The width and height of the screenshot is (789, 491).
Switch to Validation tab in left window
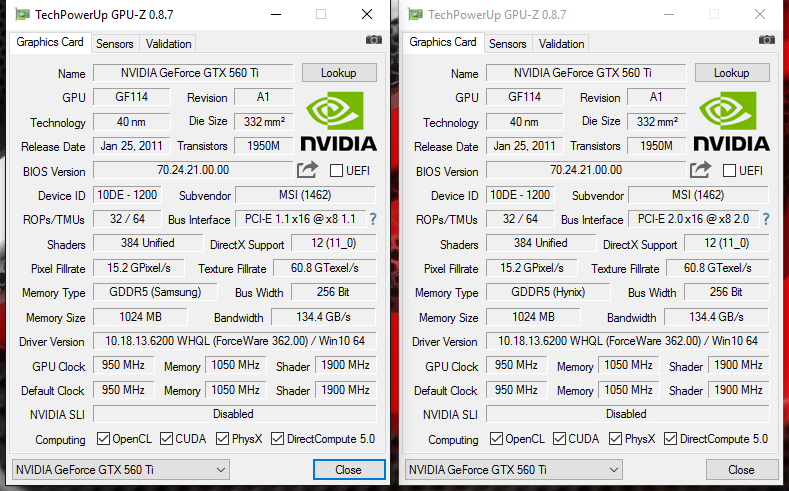click(169, 44)
